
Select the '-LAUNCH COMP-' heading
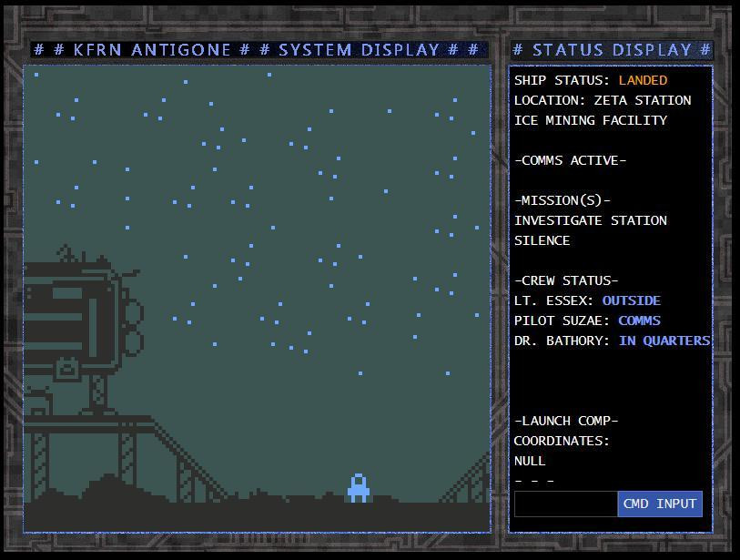tap(566, 421)
